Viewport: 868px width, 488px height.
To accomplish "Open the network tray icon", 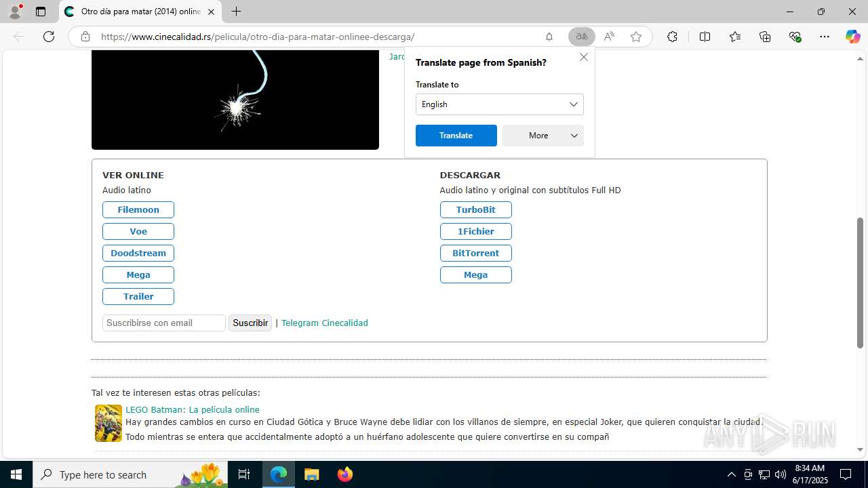I will [x=764, y=474].
